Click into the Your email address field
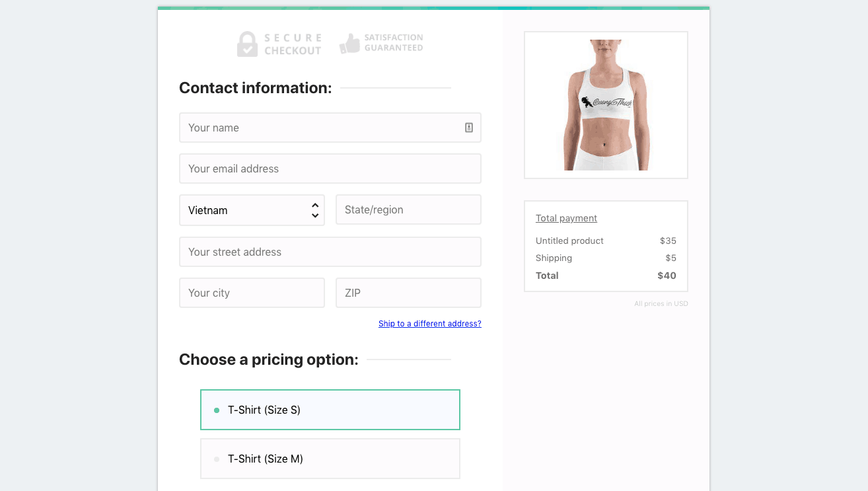This screenshot has width=868, height=491. click(330, 169)
